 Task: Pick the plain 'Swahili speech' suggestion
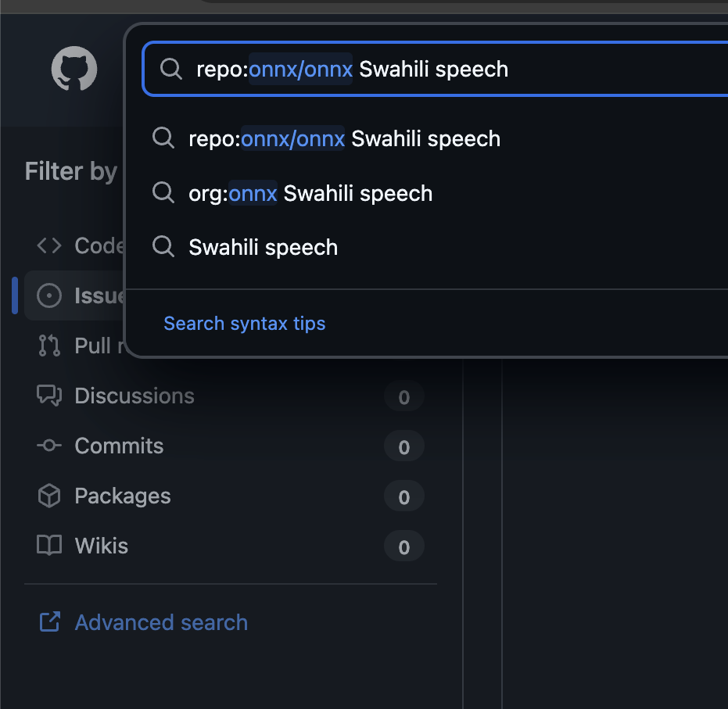click(264, 247)
